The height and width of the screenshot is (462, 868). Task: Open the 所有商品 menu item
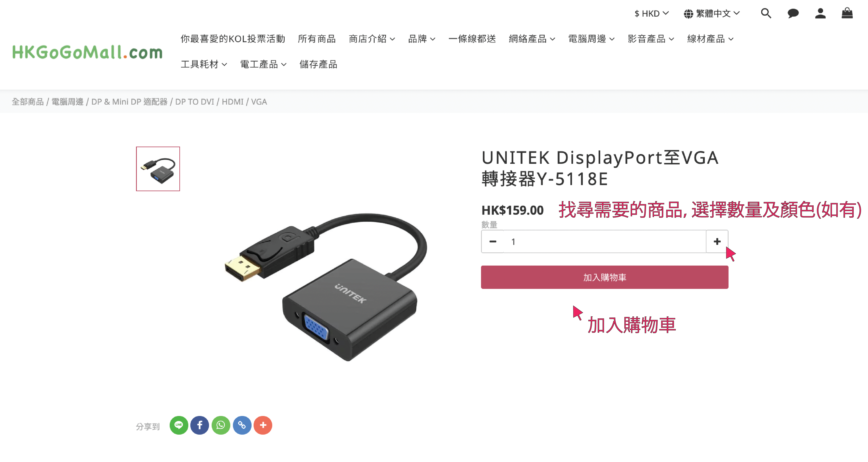pos(317,39)
